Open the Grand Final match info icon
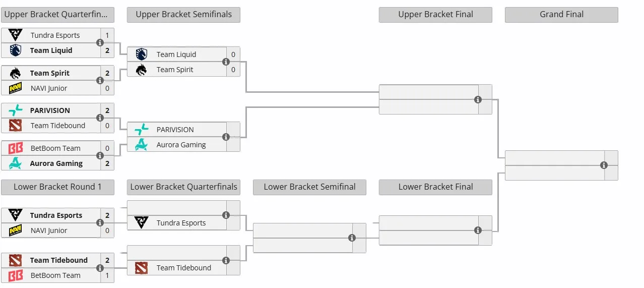 point(604,165)
